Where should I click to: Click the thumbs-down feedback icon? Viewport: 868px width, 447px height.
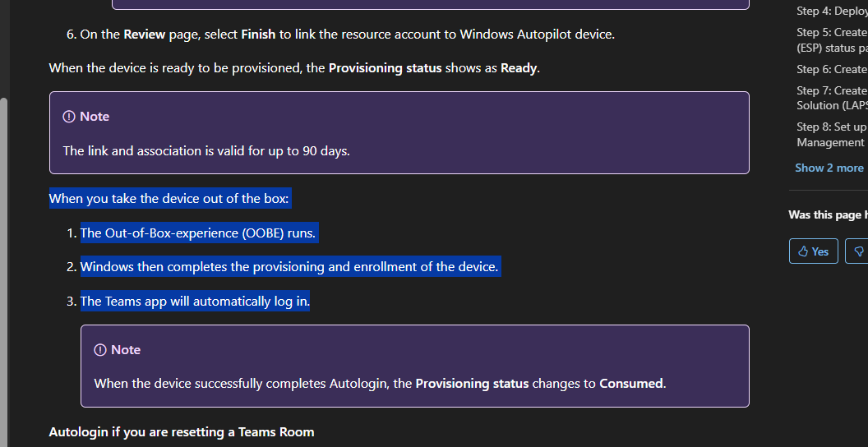click(859, 251)
